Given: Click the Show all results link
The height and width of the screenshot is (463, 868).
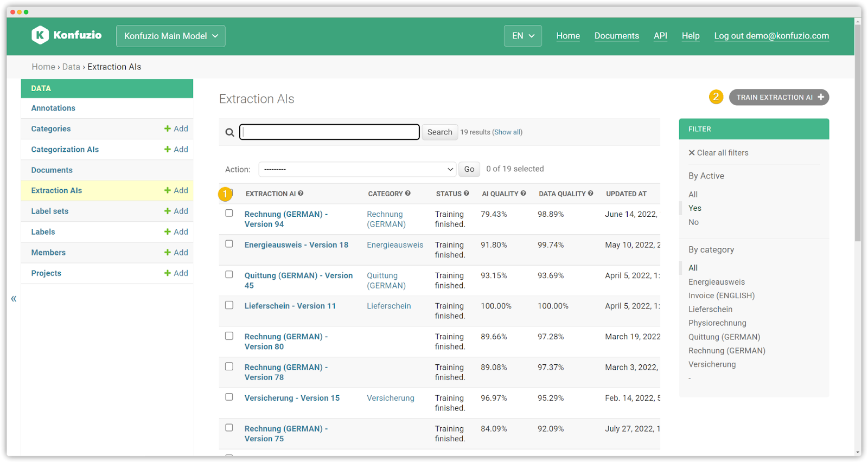Looking at the screenshot, I should pyautogui.click(x=507, y=132).
